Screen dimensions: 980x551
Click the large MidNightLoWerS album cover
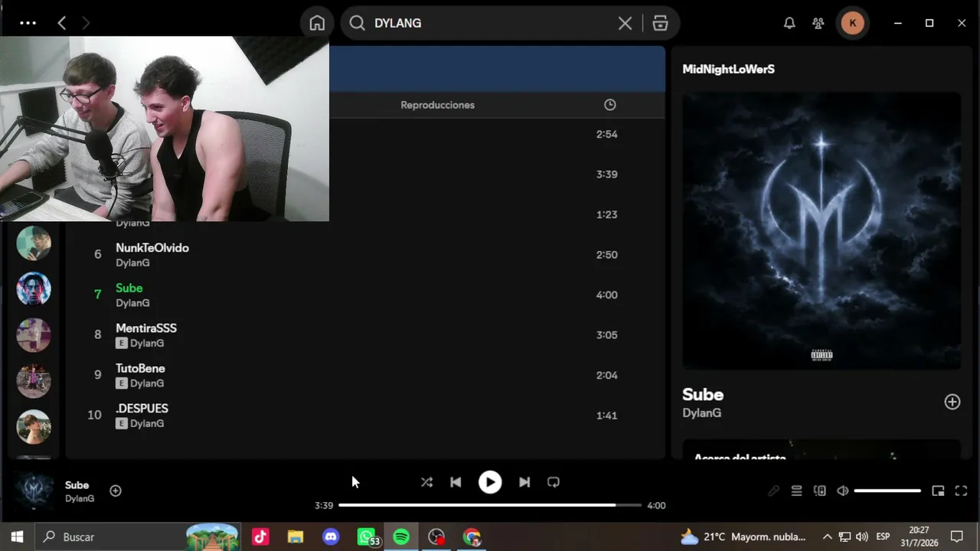click(x=822, y=231)
